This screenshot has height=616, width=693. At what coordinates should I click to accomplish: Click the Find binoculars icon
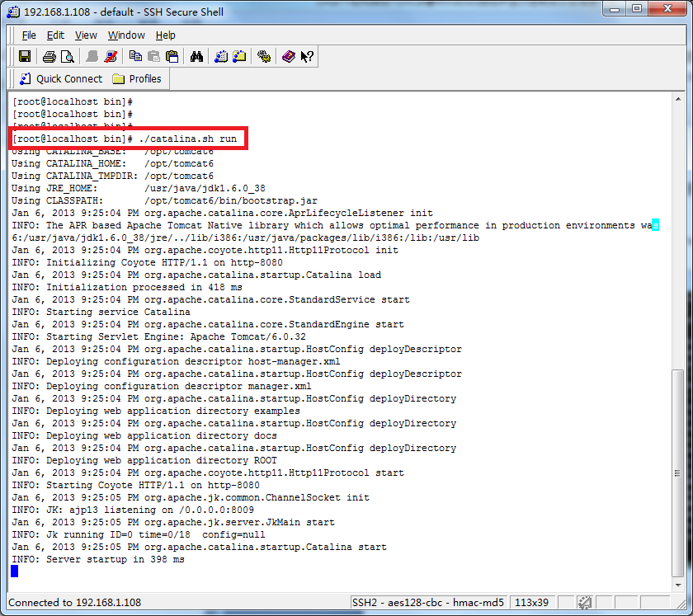[x=196, y=57]
